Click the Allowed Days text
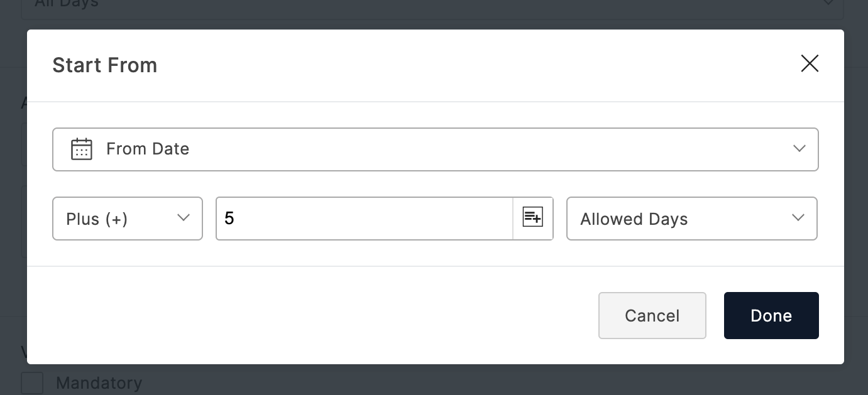 coord(634,219)
